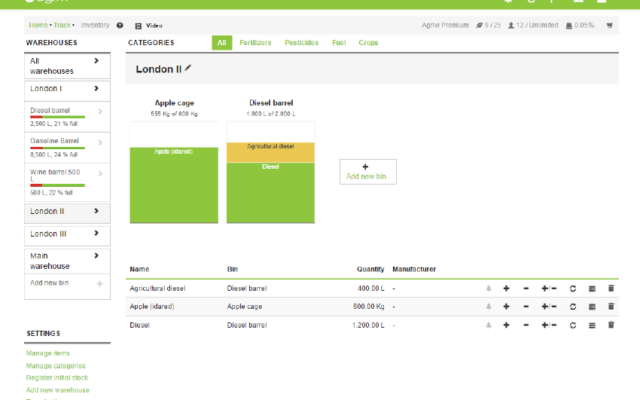This screenshot has height=400, width=640.
Task: Open Register initial stock link
Action: 57,378
